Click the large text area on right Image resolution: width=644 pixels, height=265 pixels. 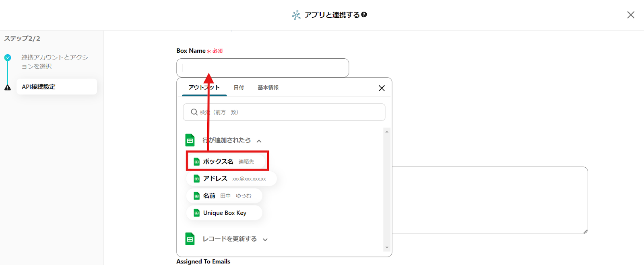click(x=490, y=200)
